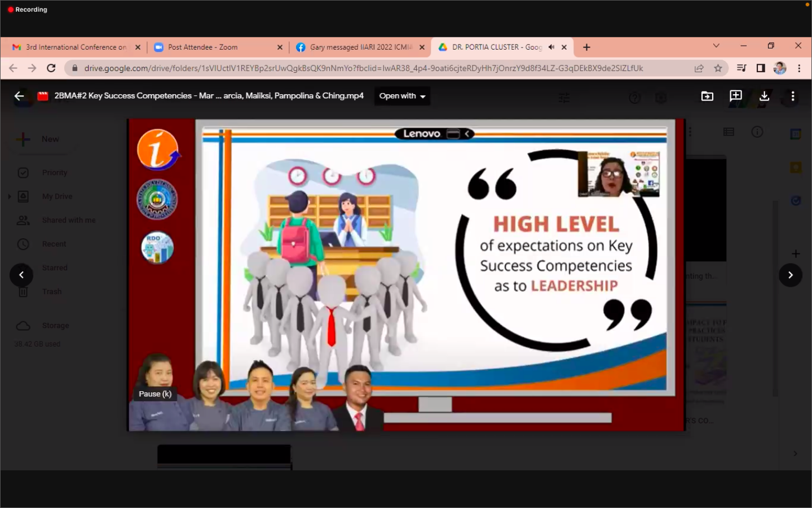The image size is (812, 508).
Task: Mute the DR. PORTIA CLUSTER tab audio
Action: (x=551, y=47)
